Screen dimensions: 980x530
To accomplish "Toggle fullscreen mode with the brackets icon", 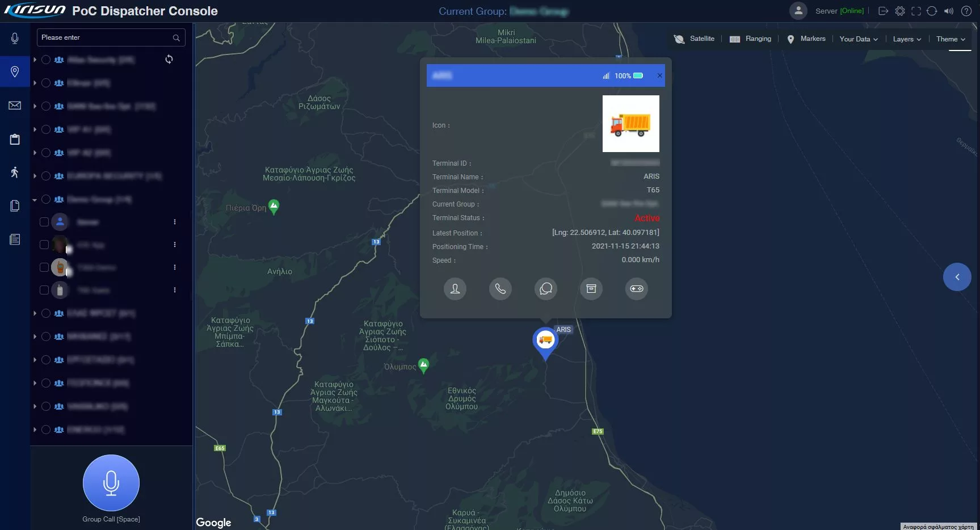I will (x=916, y=11).
